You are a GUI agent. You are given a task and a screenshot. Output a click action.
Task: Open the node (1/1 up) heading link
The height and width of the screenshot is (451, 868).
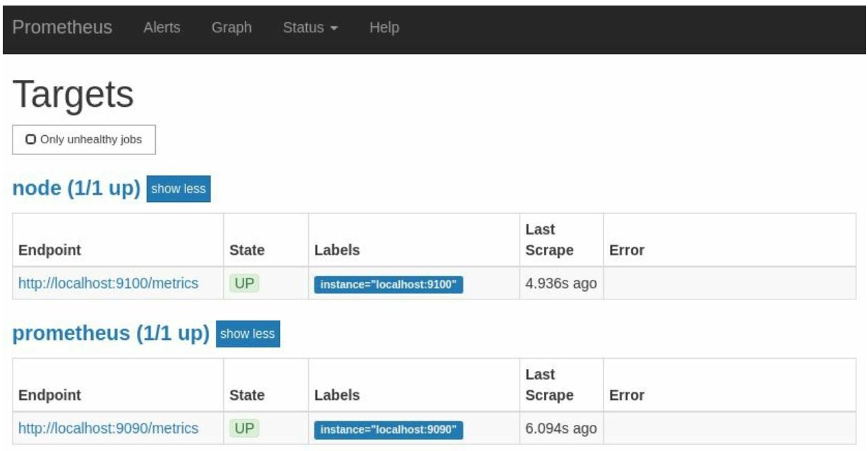coord(77,188)
